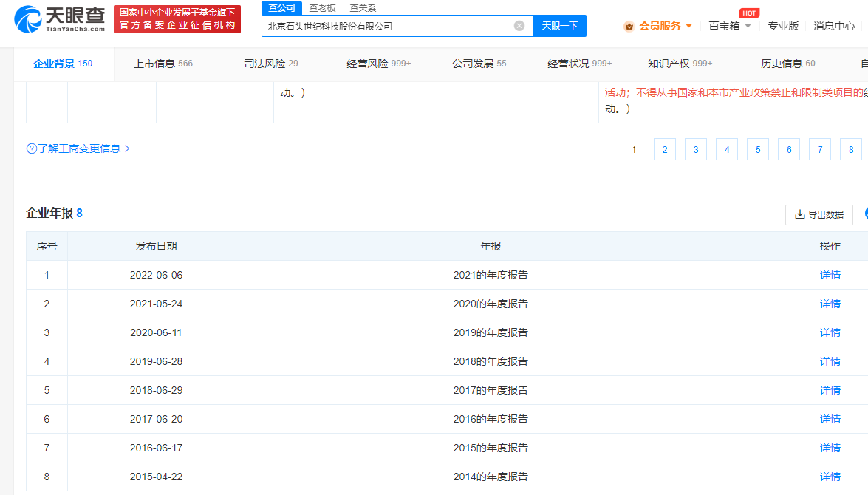Open the 百宝箱 dropdown menu

click(x=748, y=26)
